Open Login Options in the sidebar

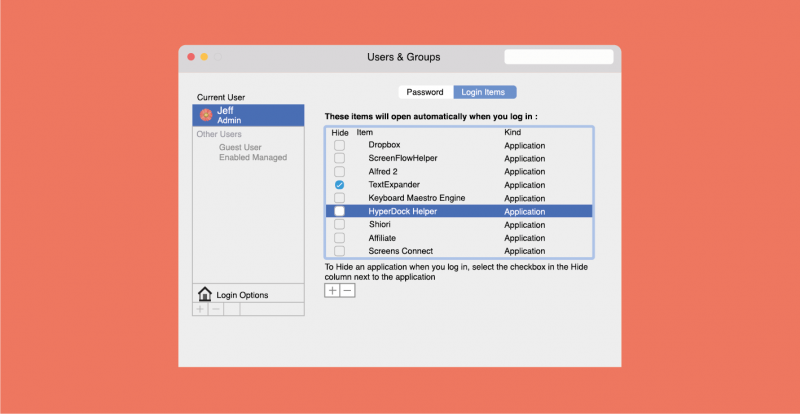click(x=242, y=295)
